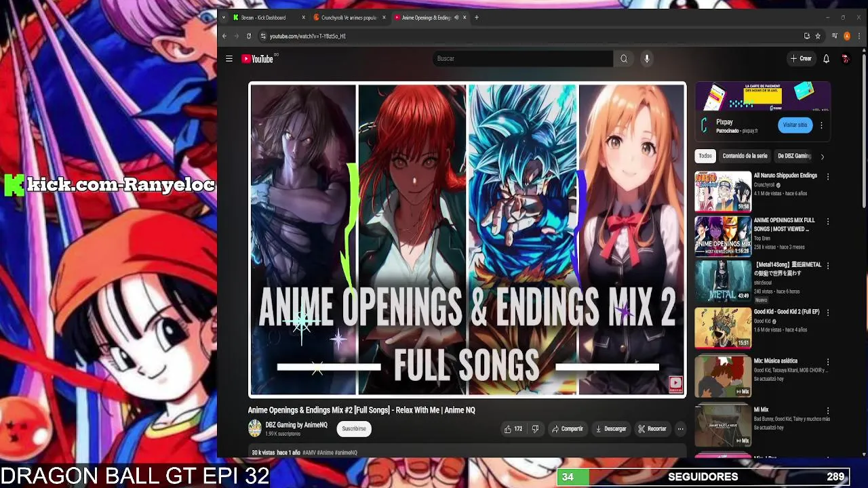This screenshot has width=868, height=488.
Task: Select the Contenido de la serie chip
Action: tap(745, 156)
